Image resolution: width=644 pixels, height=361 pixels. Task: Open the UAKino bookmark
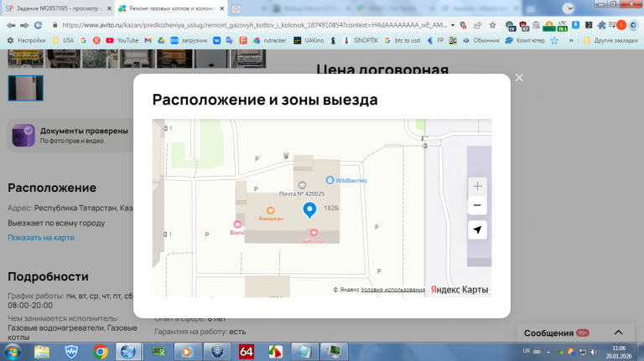[x=309, y=40]
